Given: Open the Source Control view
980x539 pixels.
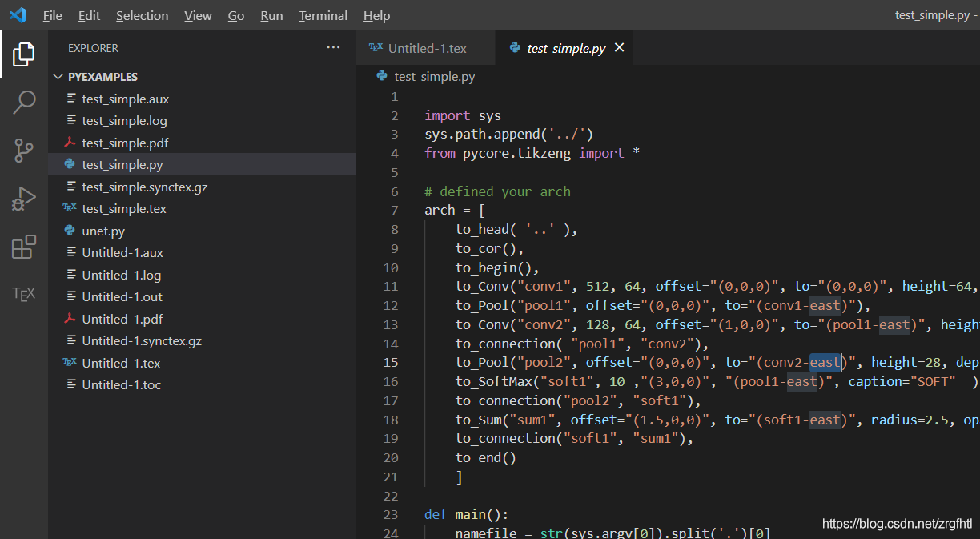Looking at the screenshot, I should (x=24, y=150).
